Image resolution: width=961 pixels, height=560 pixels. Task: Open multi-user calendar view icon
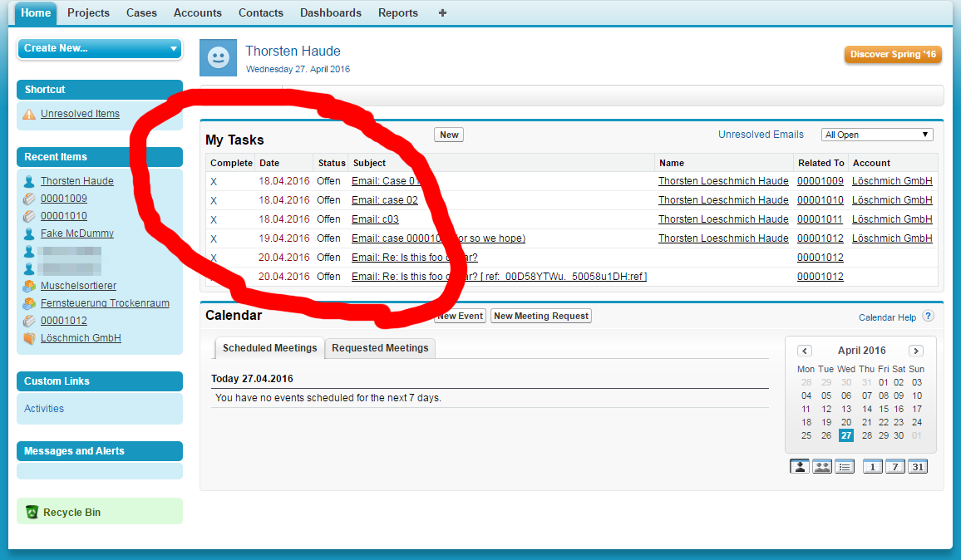coord(822,467)
